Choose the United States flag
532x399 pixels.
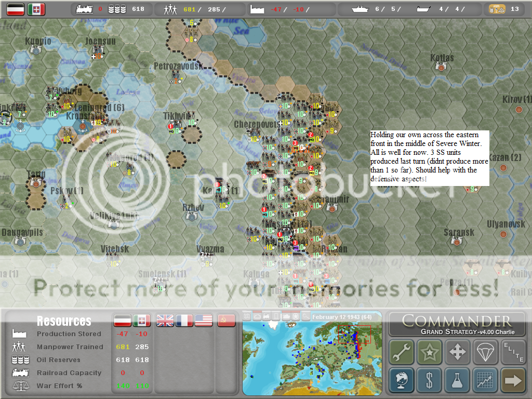point(203,321)
